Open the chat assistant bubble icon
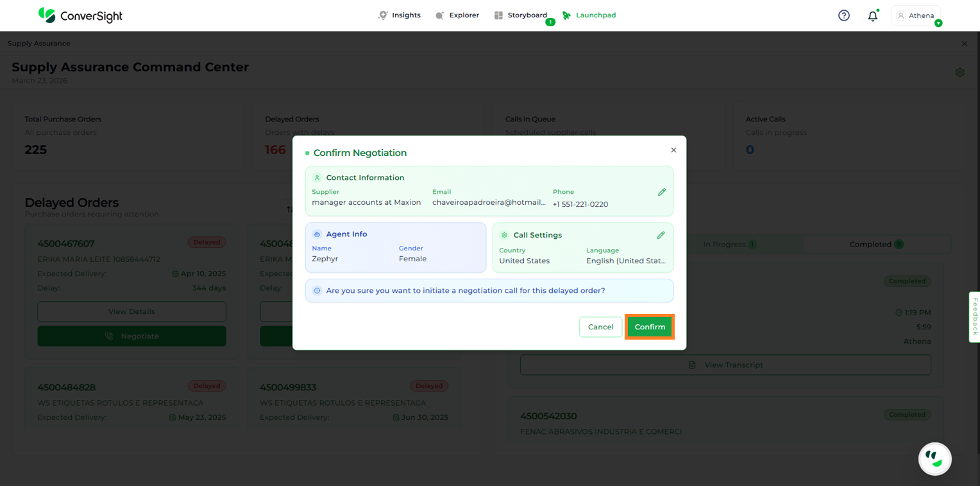 pos(934,459)
